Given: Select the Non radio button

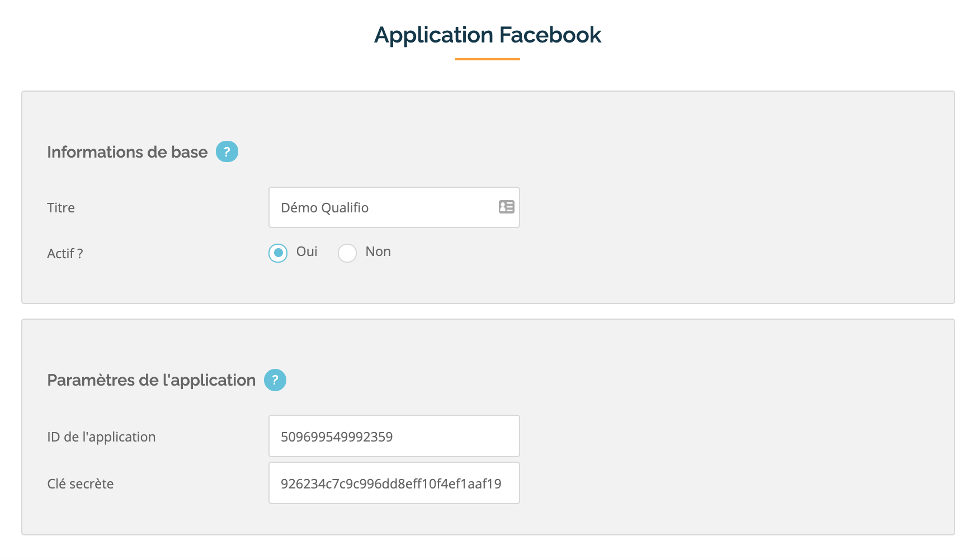Looking at the screenshot, I should pos(347,253).
